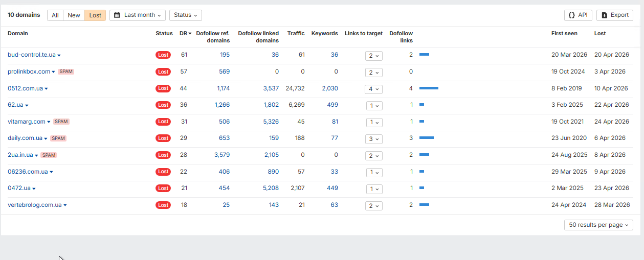This screenshot has width=644, height=260.
Task: Open 0472.ua domain link
Action: pyautogui.click(x=19, y=188)
